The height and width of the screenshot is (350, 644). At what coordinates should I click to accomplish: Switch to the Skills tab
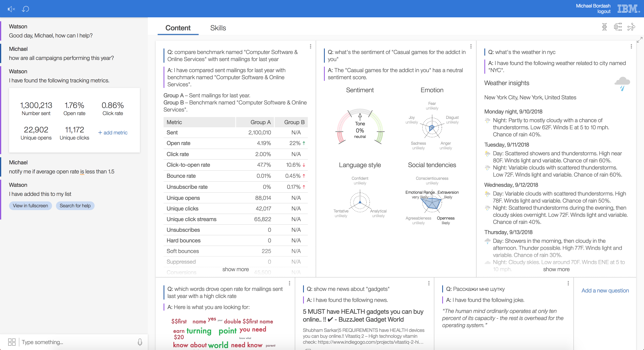coord(218,28)
